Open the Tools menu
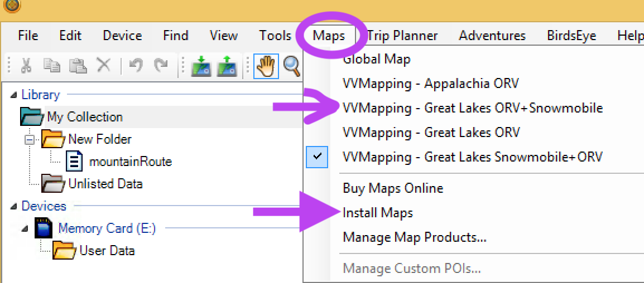The width and height of the screenshot is (644, 283). pos(276,36)
